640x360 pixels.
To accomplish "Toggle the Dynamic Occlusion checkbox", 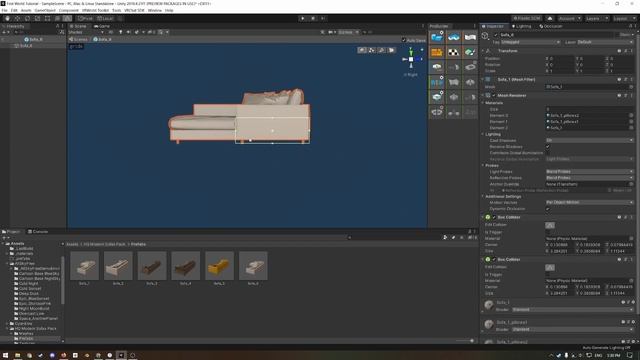I will (x=548, y=209).
